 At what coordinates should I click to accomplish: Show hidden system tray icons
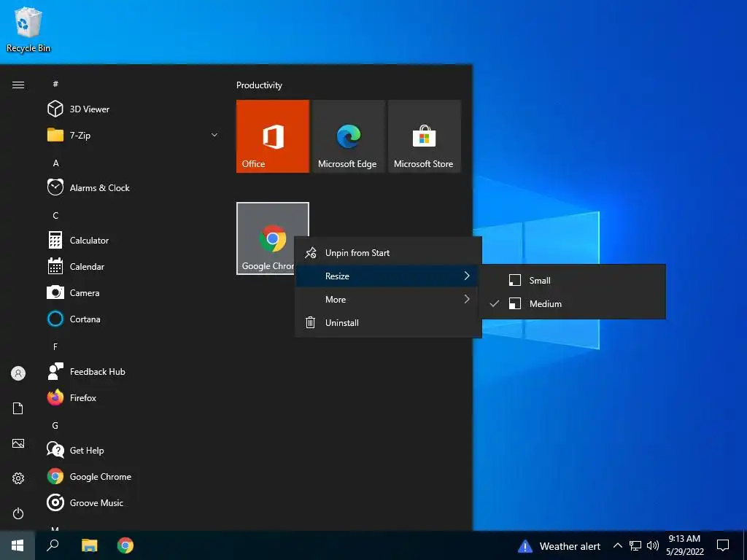pyautogui.click(x=617, y=545)
